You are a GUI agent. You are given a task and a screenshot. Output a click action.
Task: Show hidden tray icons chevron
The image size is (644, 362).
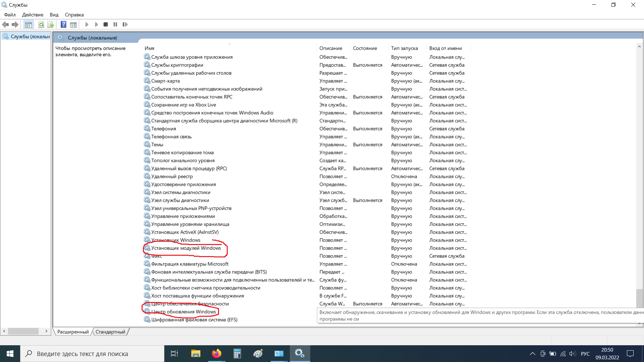(532, 354)
